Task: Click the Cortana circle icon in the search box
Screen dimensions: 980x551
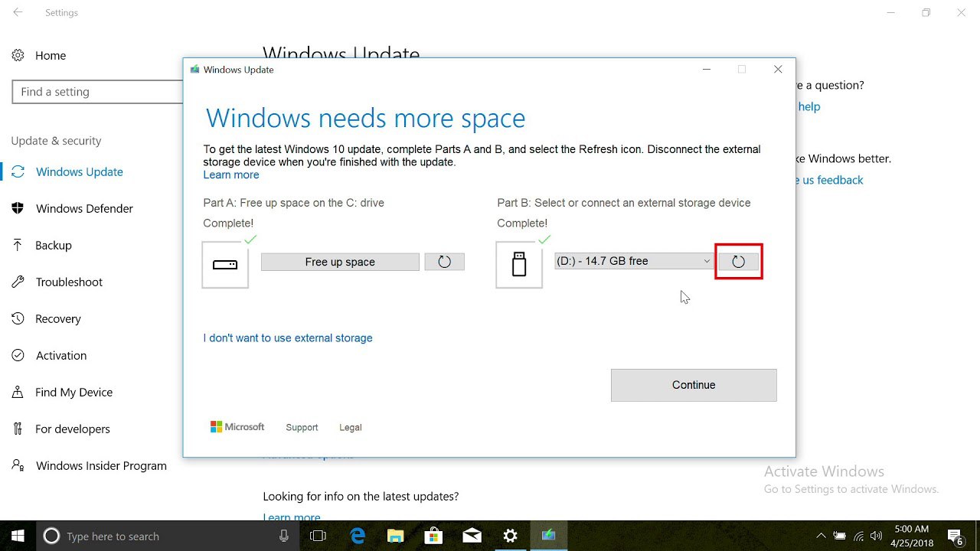Action: pos(51,536)
